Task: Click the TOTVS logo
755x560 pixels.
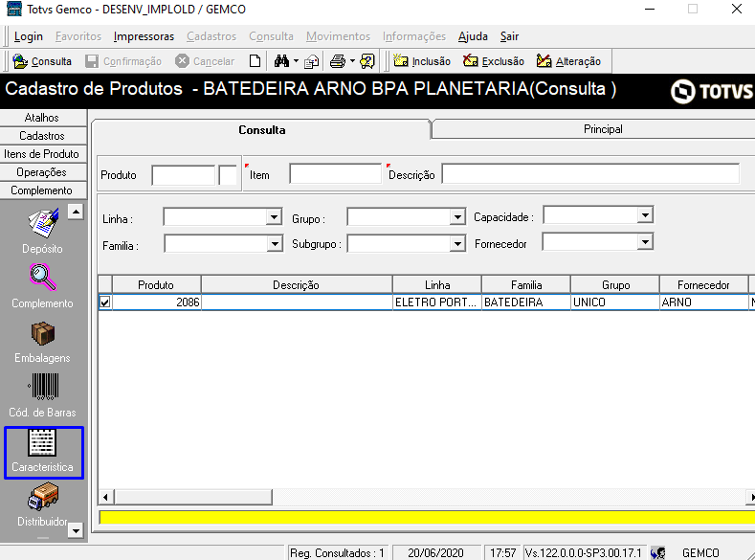Action: click(712, 91)
